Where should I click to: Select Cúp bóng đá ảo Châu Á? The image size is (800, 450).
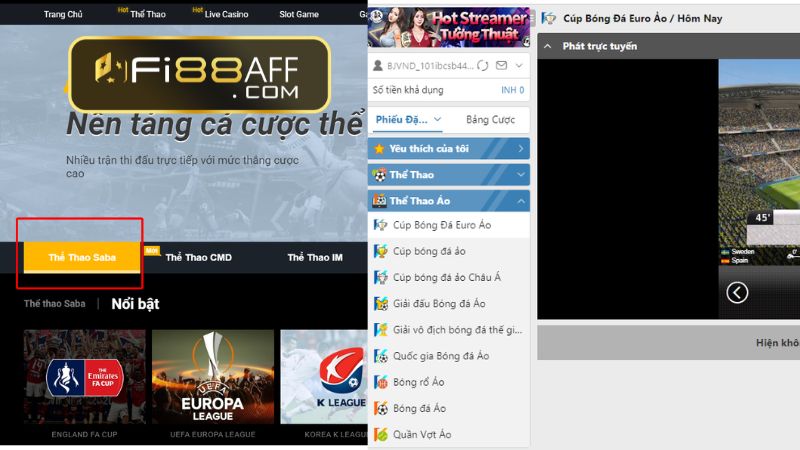449,277
